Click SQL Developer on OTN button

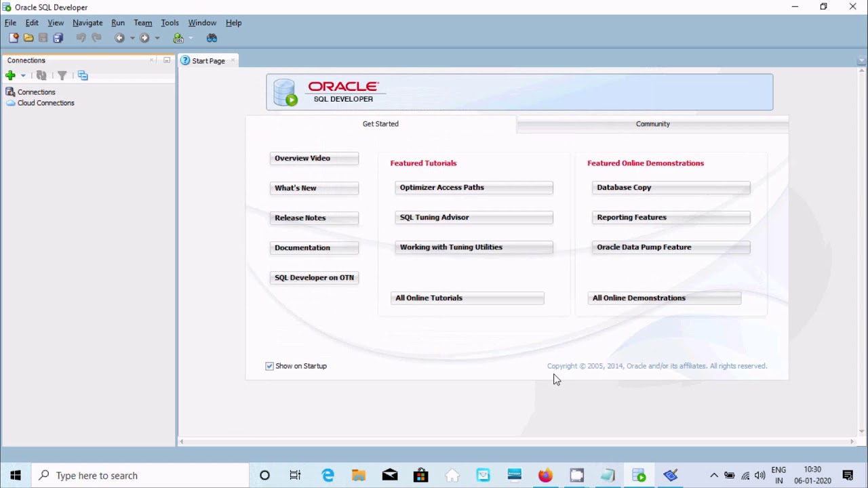314,277
